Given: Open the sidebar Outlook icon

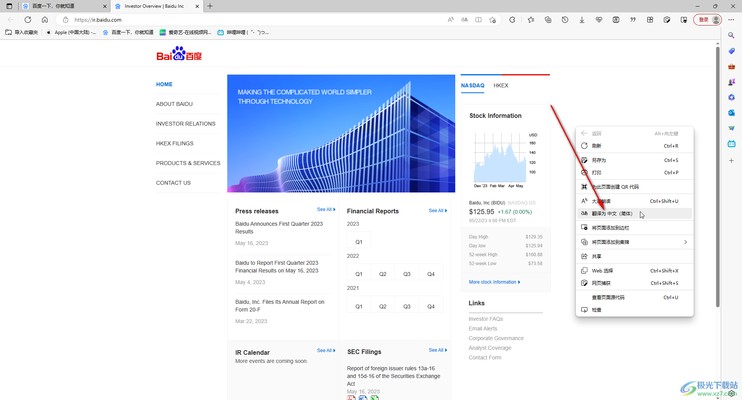Looking at the screenshot, I should (731, 113).
